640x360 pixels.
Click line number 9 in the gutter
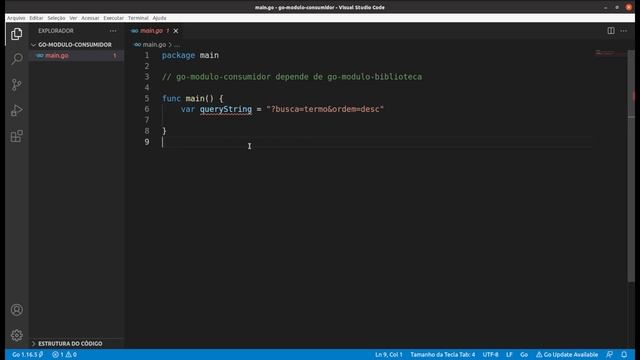[147, 142]
